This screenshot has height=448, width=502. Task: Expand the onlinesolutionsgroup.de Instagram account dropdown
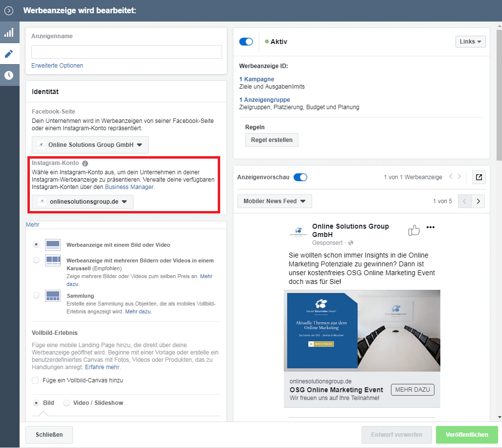[x=83, y=202]
